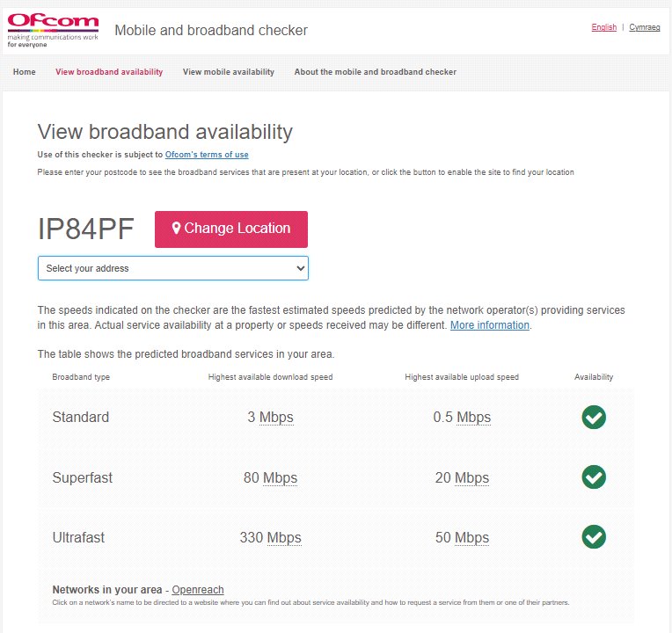
Task: Expand the Select your address dropdown
Action: tap(173, 268)
